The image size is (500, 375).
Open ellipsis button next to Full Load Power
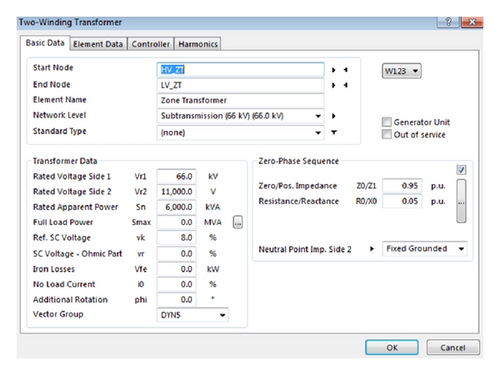coord(238,222)
